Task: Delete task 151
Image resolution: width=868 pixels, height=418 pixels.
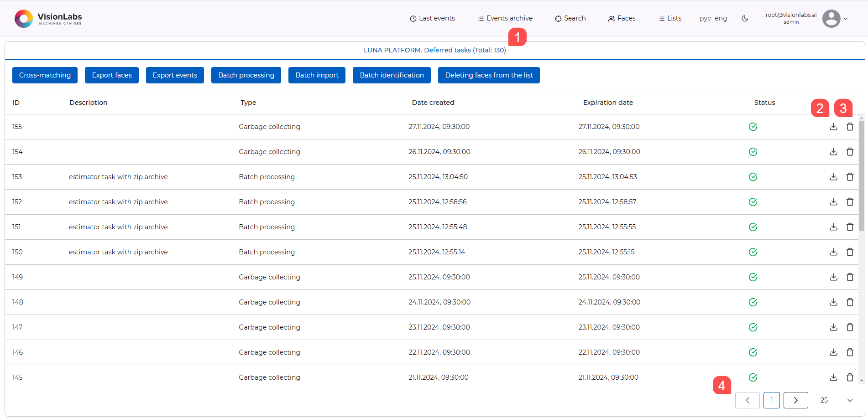Action: tap(850, 227)
